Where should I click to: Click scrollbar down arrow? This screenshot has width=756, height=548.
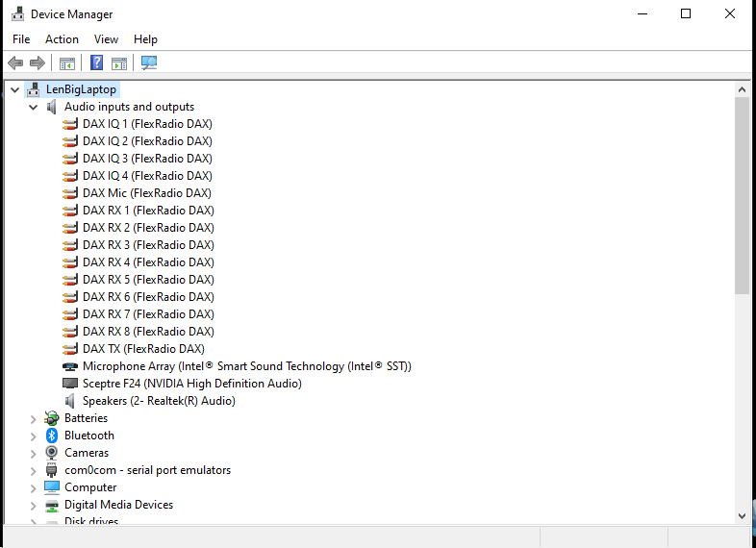coord(742,516)
